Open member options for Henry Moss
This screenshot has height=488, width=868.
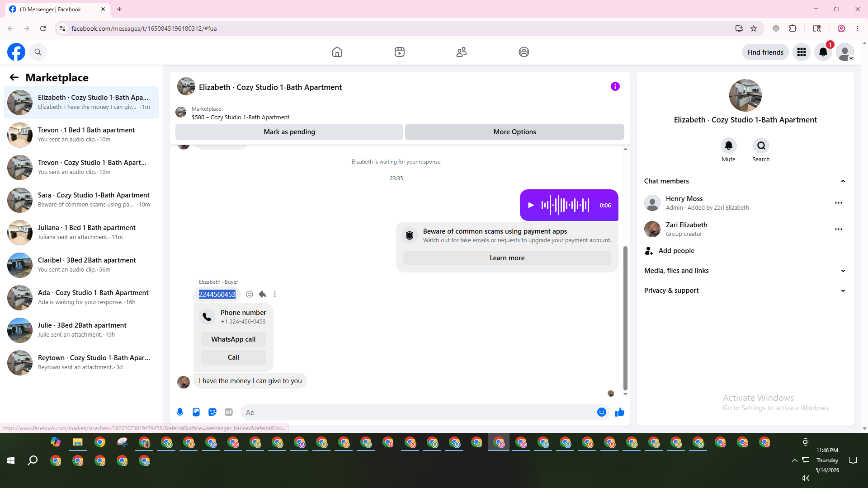(839, 203)
